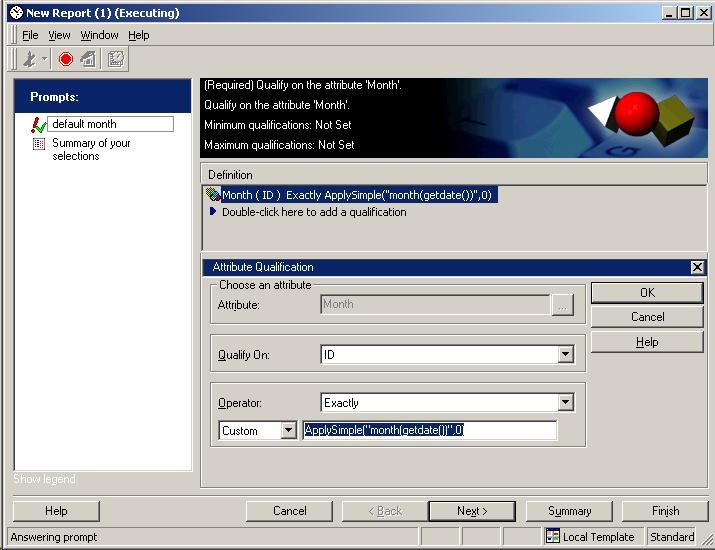Click OK in Attribute Qualification

[x=647, y=293]
